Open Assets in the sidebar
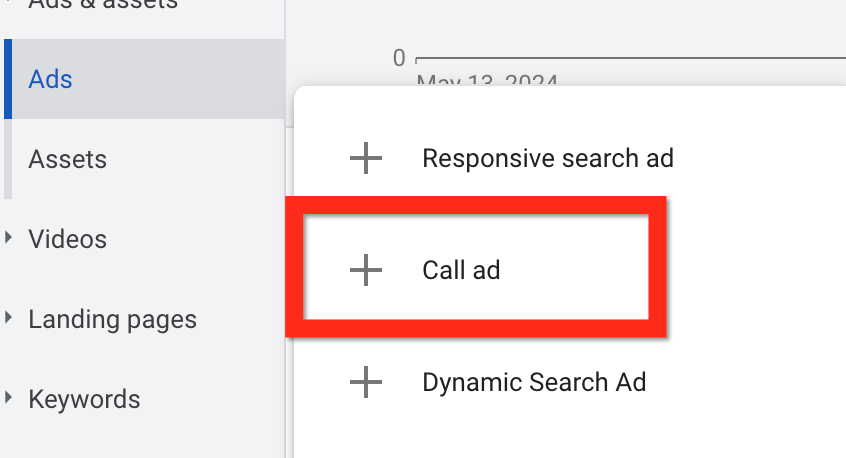The height and width of the screenshot is (458, 846). (67, 159)
